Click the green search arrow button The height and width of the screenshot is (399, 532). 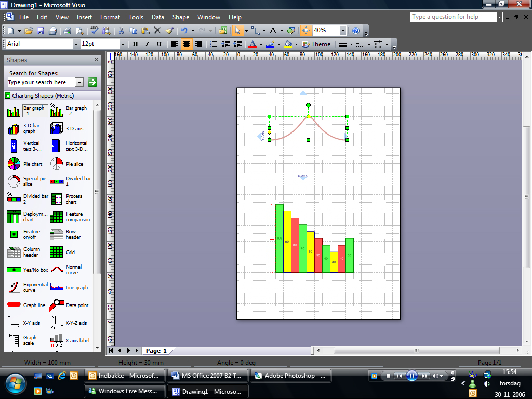click(92, 82)
